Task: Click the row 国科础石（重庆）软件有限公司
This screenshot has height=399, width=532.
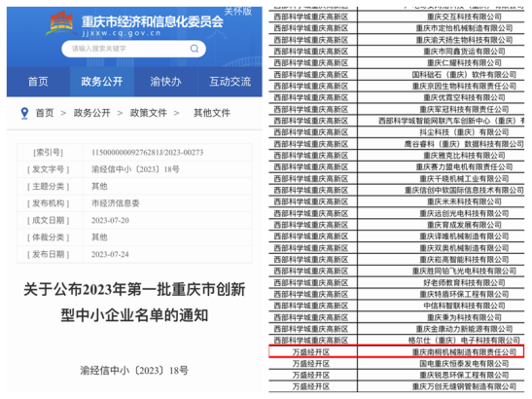Action: 396,75
